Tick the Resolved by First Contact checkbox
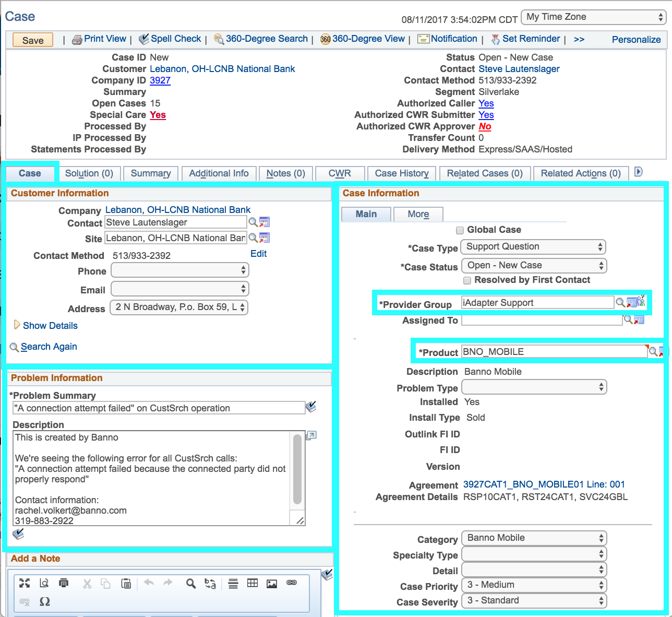672x617 pixels. coord(467,280)
